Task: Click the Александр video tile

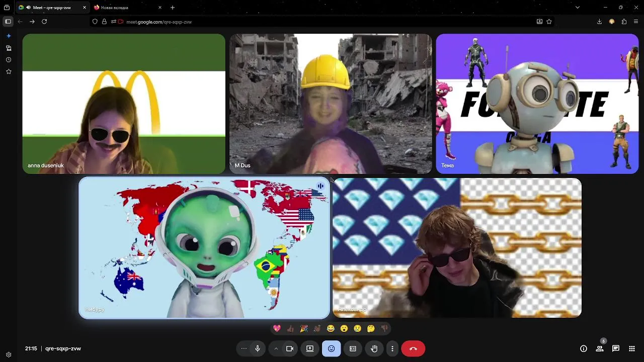Action: [457, 248]
